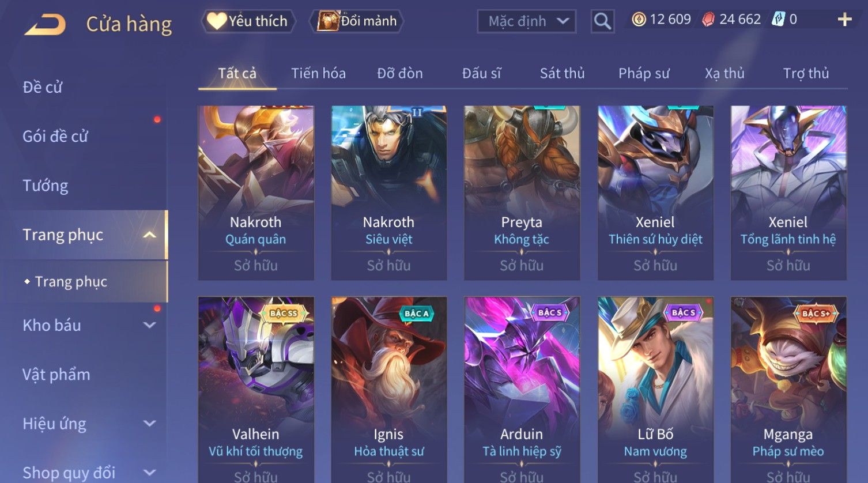Expand the Hiệu ứng sidebar section
This screenshot has width=868, height=483.
click(149, 424)
